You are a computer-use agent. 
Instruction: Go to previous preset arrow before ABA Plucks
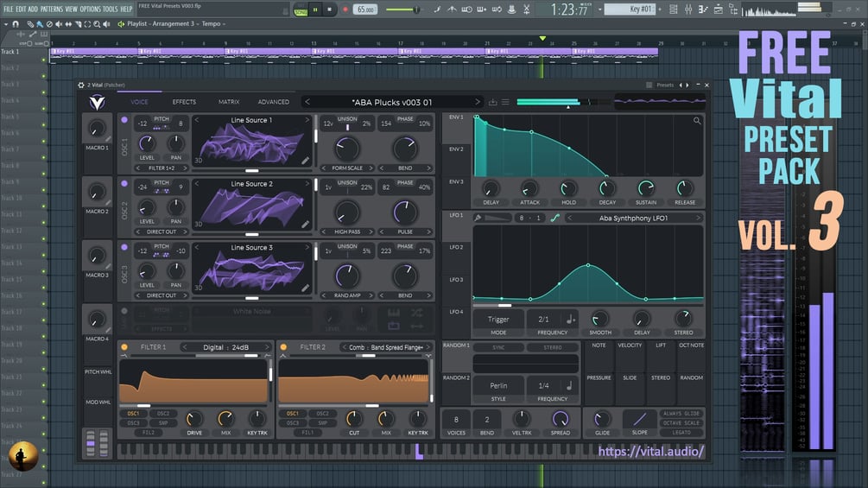tap(307, 102)
